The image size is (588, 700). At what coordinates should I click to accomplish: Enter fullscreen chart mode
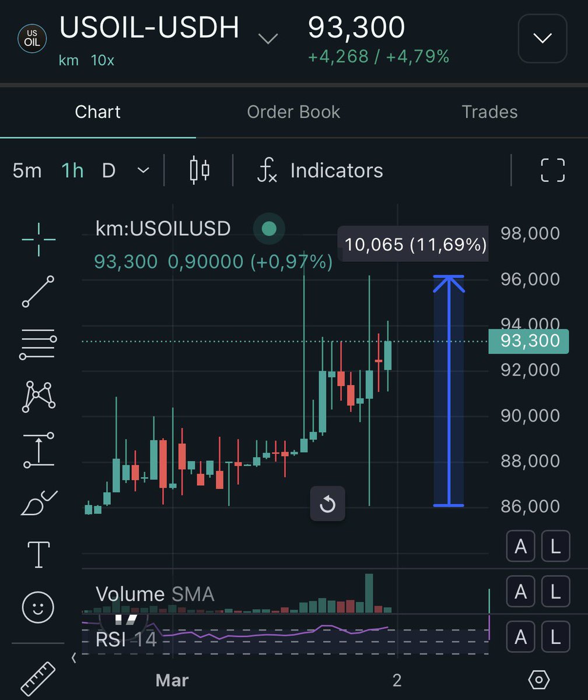(553, 170)
